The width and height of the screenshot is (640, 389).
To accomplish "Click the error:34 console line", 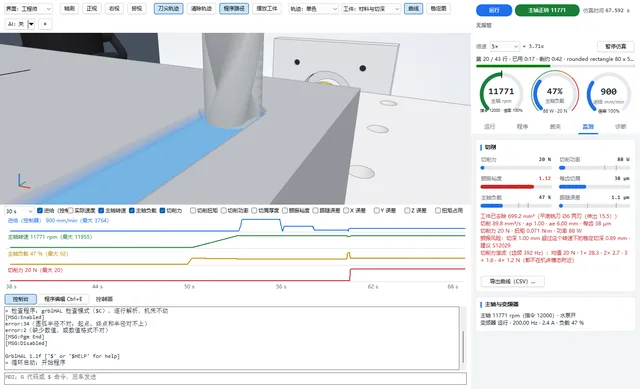I will [76, 324].
